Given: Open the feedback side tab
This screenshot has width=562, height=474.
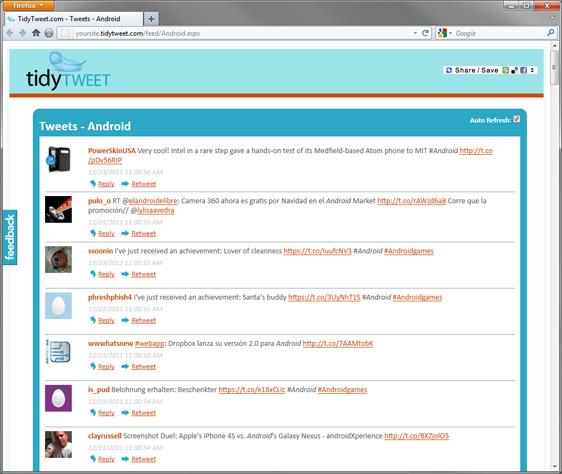Looking at the screenshot, I should pyautogui.click(x=10, y=237).
